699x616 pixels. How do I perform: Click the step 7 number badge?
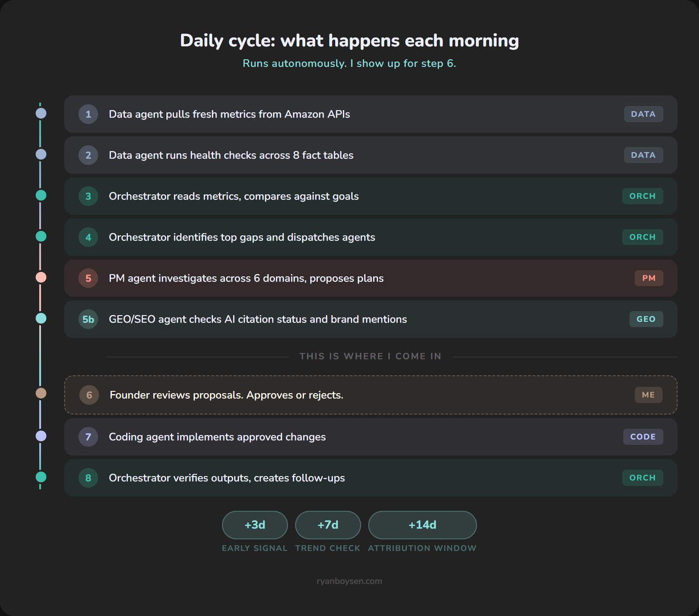coord(88,437)
